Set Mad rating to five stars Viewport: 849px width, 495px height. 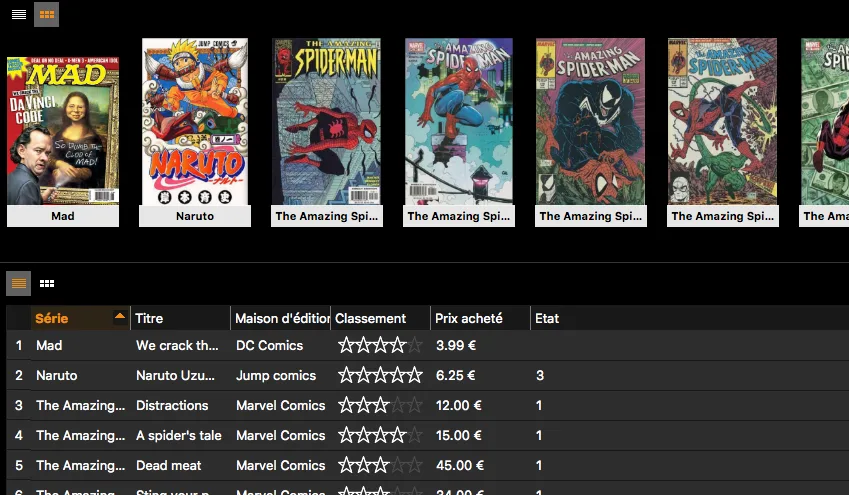pyautogui.click(x=415, y=346)
